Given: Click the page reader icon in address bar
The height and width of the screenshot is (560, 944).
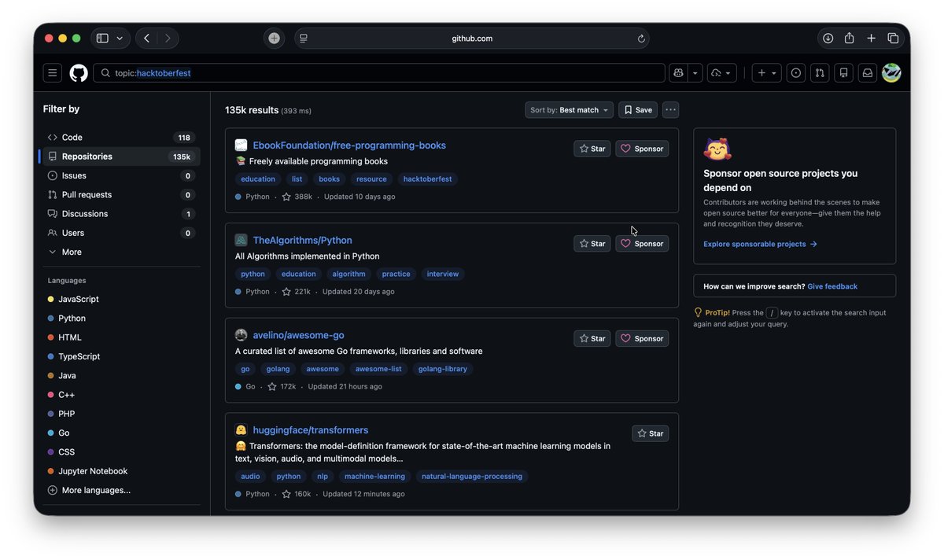Looking at the screenshot, I should coord(304,39).
